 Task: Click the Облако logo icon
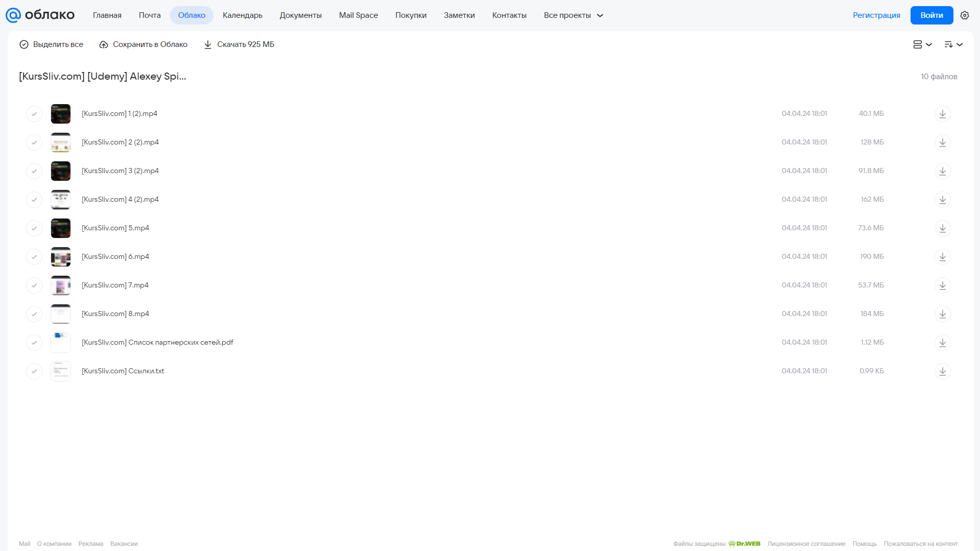point(13,15)
